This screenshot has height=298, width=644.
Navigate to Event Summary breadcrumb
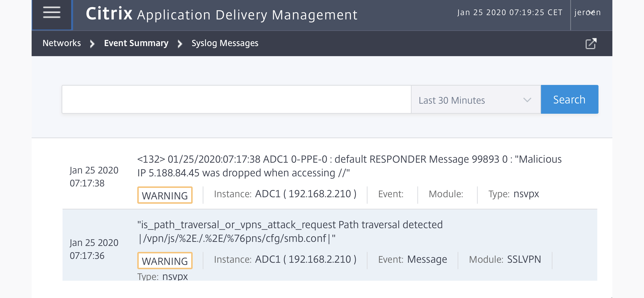(x=136, y=43)
